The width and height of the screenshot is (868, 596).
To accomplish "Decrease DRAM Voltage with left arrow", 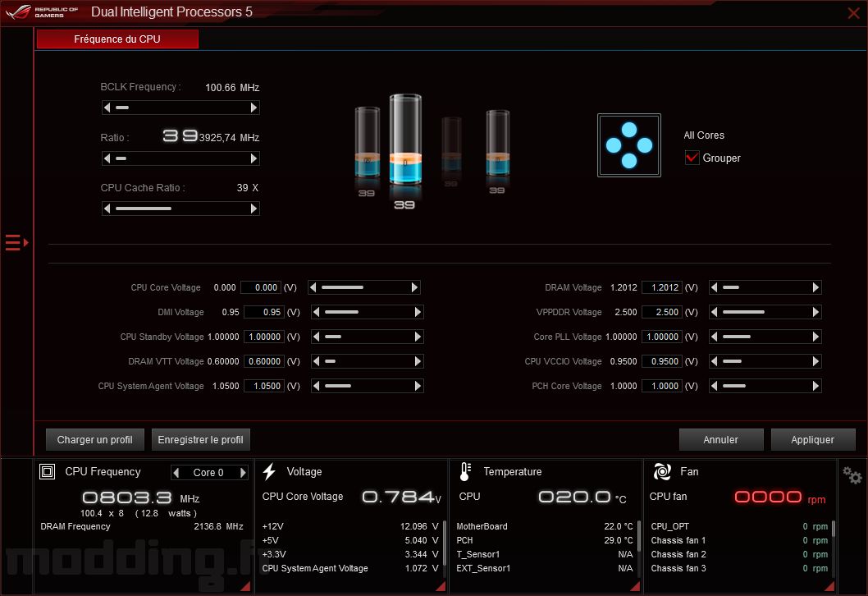I will pos(714,287).
